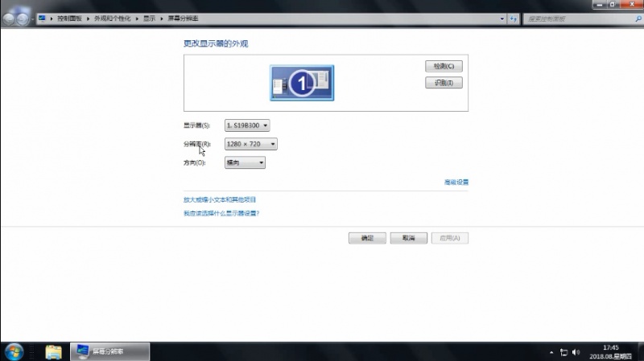Click the 应用(A) apply button
Viewport: 644px width, 361px height.
(450, 238)
